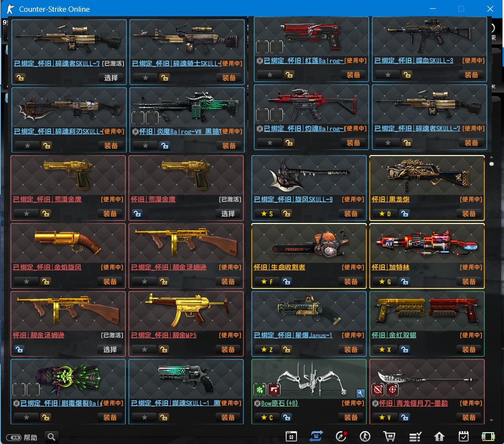Click the scrollbar down arrow
This screenshot has width=504, height=444.
pos(491,420)
